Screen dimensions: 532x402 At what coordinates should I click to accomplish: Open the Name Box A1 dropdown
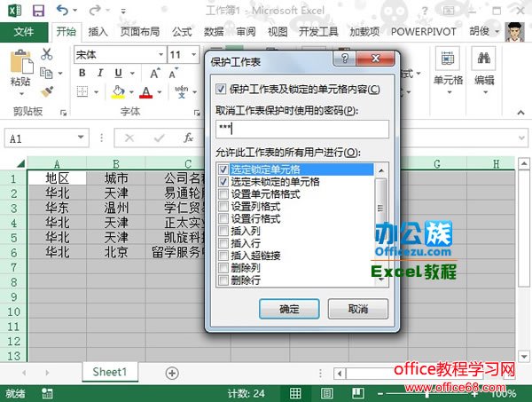click(81, 138)
